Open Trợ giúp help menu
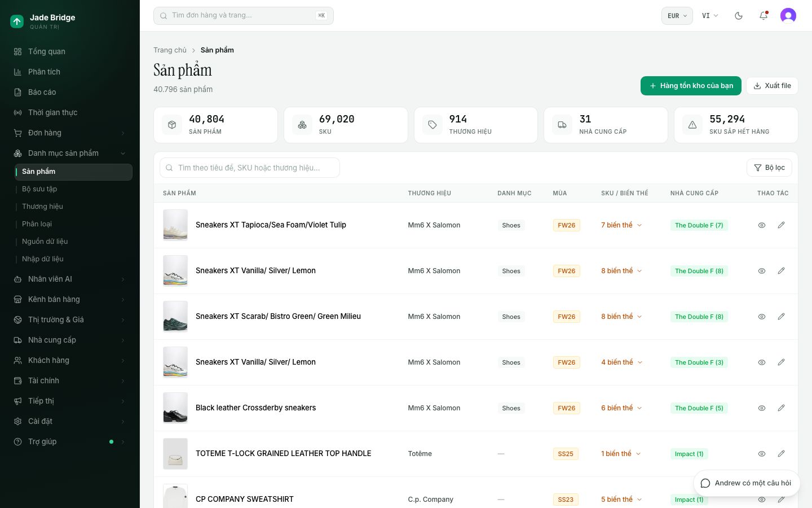This screenshot has height=508, width=812. tap(70, 441)
